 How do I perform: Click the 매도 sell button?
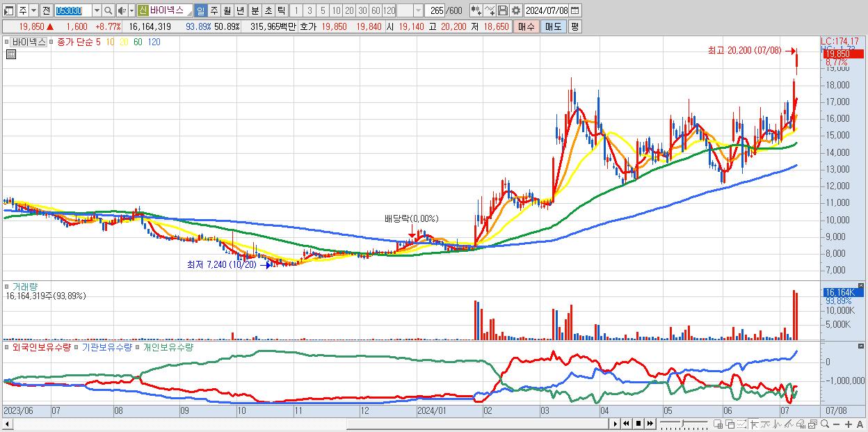coord(553,26)
